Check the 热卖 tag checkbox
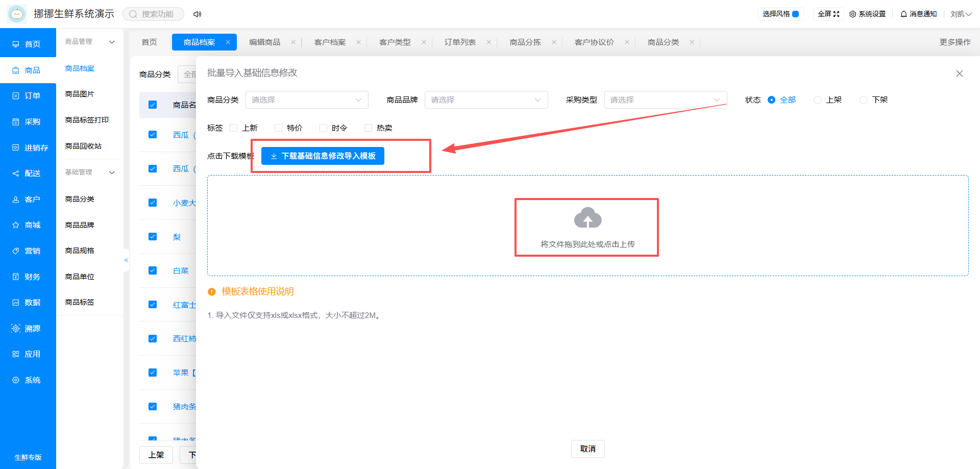 [x=368, y=128]
